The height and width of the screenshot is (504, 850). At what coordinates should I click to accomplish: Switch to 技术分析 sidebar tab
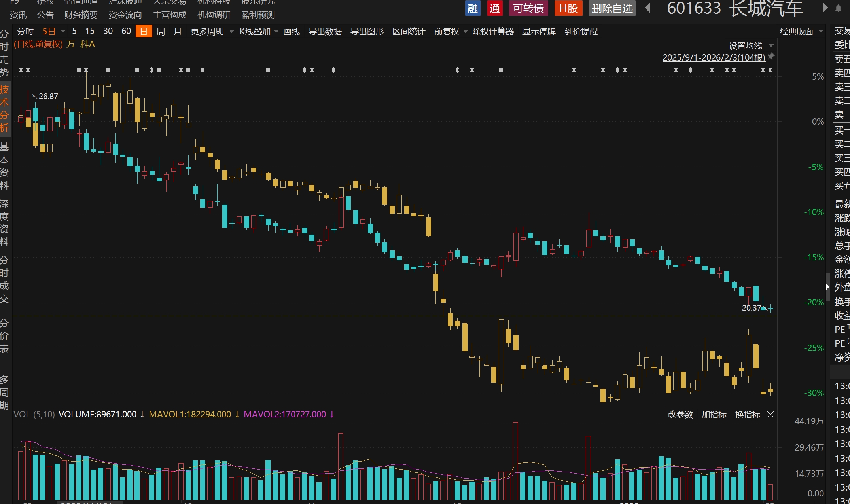[4, 109]
